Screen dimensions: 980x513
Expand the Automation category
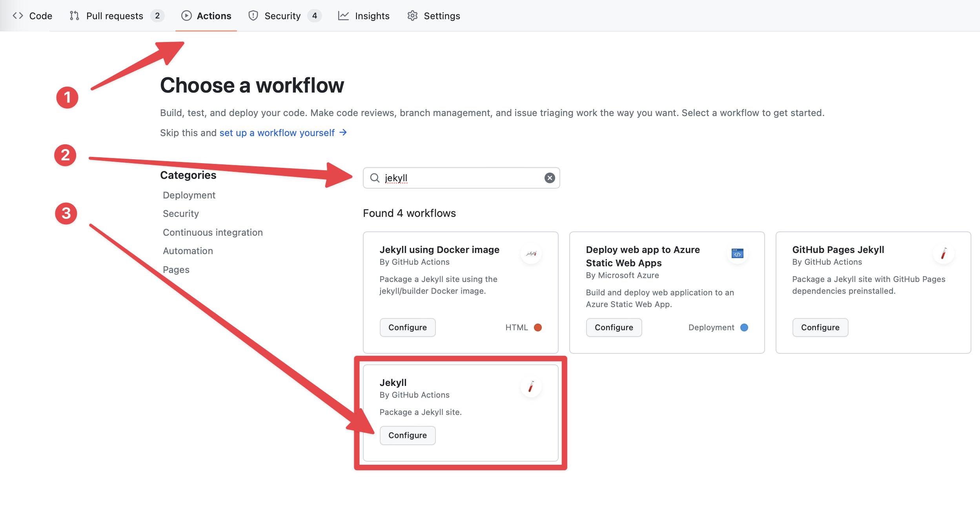187,250
